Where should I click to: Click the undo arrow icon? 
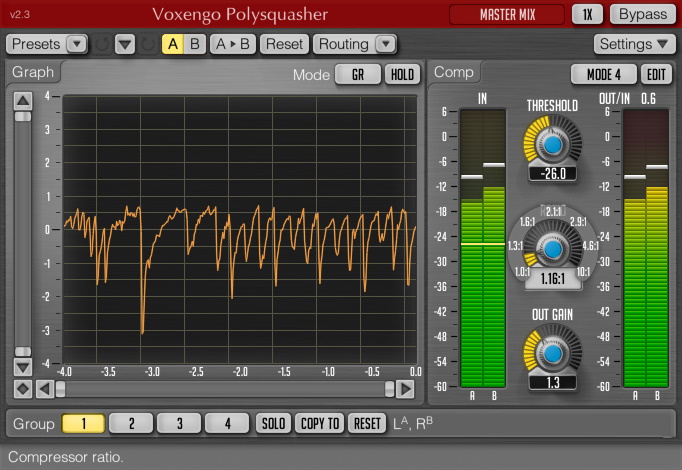click(x=102, y=44)
